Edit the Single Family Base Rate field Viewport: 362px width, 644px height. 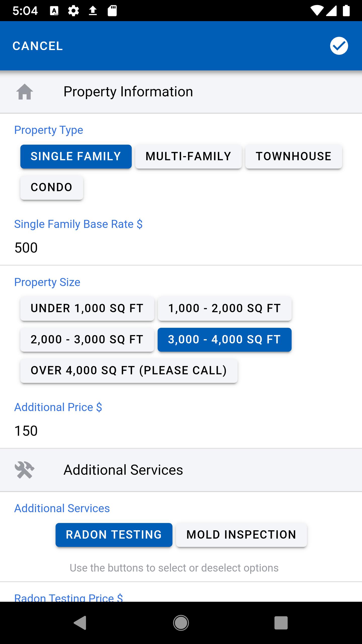pos(181,248)
